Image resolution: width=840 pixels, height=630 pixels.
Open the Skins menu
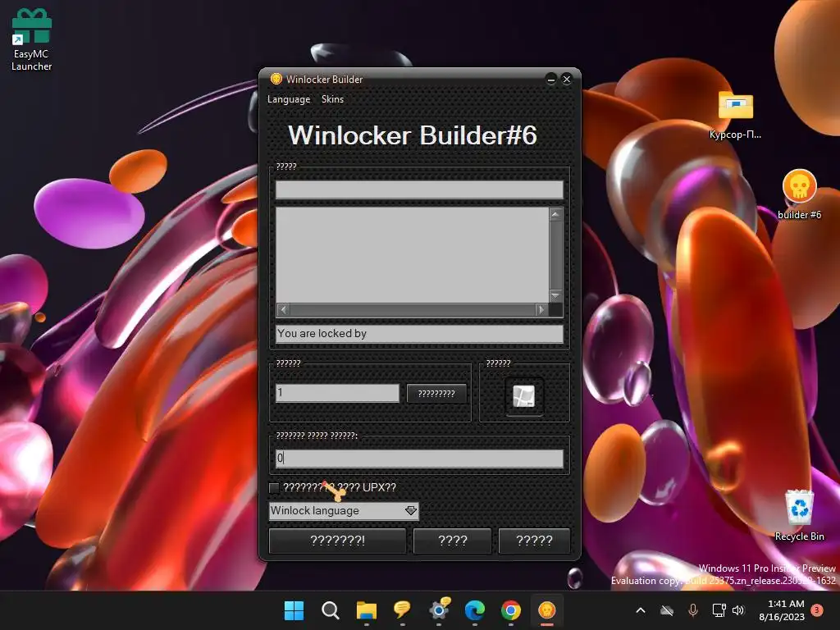pos(332,99)
